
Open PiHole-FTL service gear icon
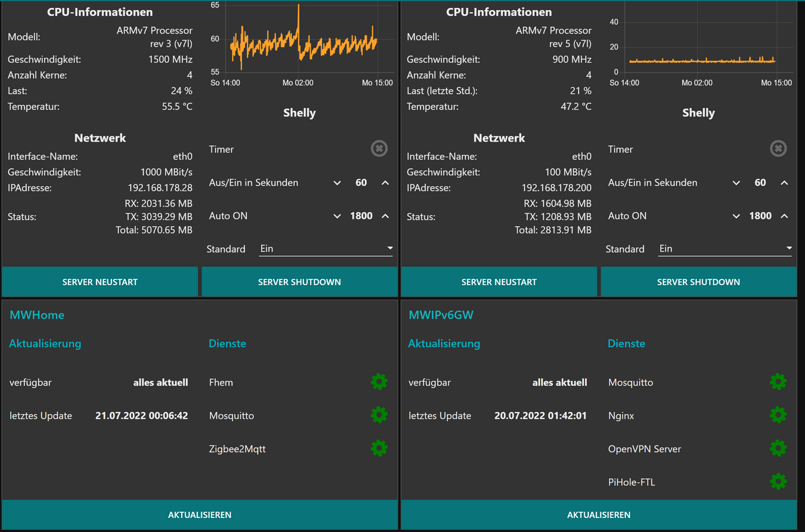pos(778,481)
